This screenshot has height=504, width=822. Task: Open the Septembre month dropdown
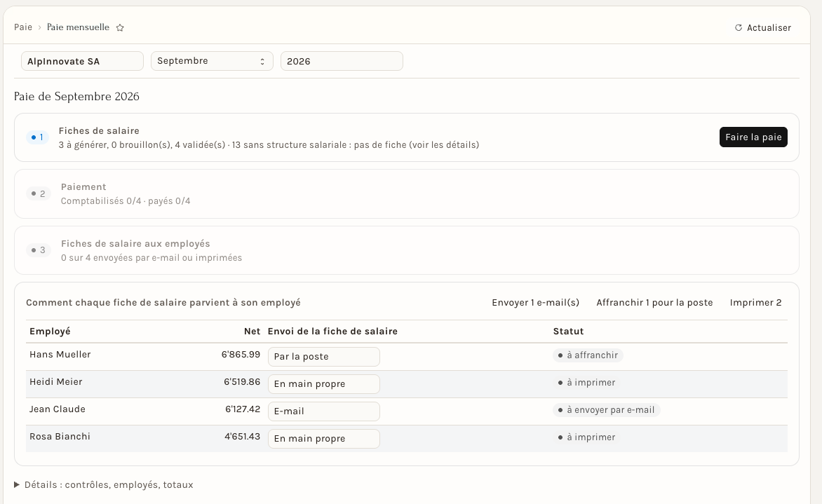click(212, 61)
